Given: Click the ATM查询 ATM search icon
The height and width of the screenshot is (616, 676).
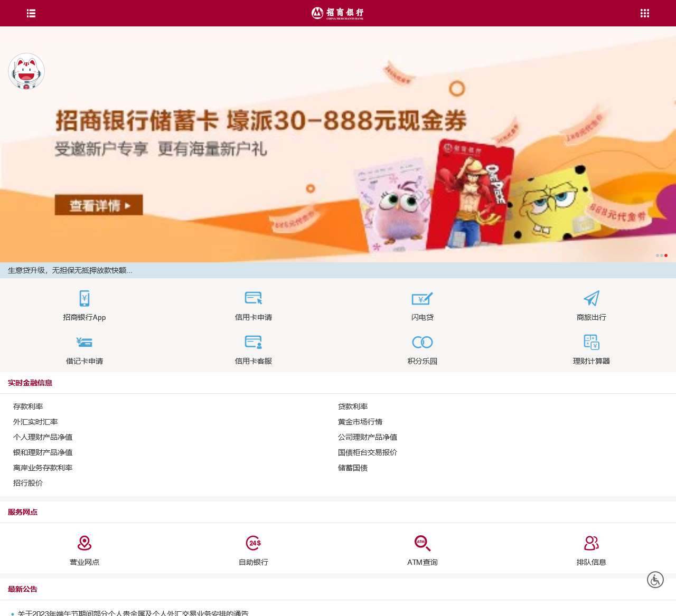Looking at the screenshot, I should coord(422,549).
